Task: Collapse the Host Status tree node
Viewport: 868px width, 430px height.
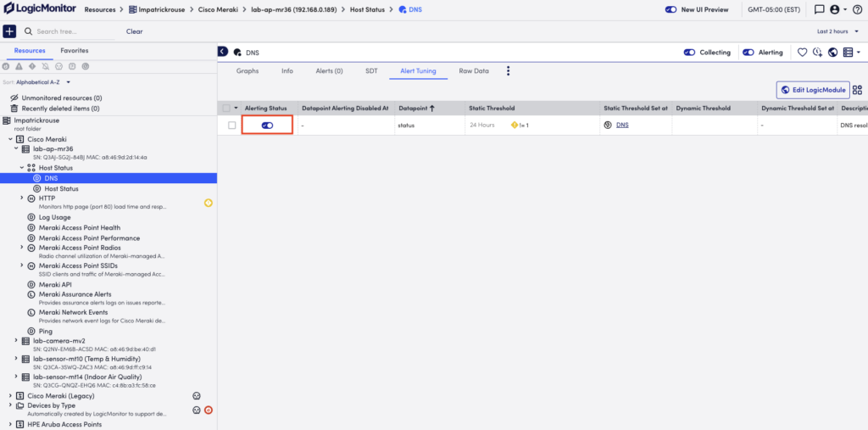Action: 22,167
